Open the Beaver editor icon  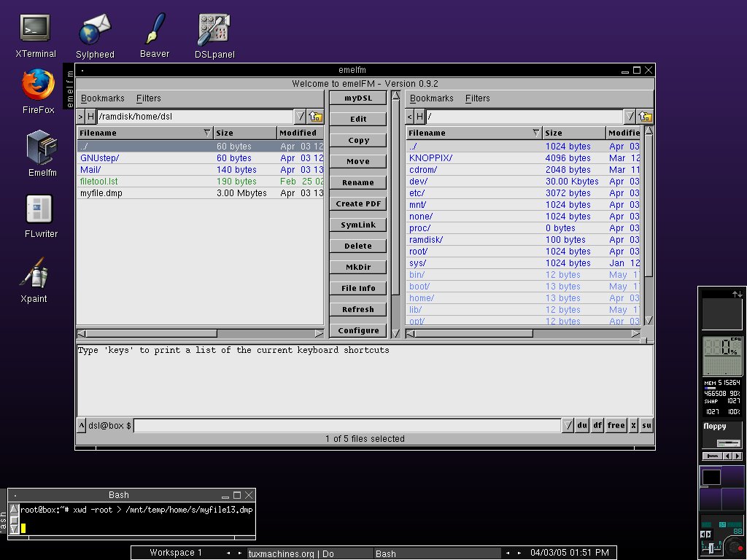[x=155, y=36]
